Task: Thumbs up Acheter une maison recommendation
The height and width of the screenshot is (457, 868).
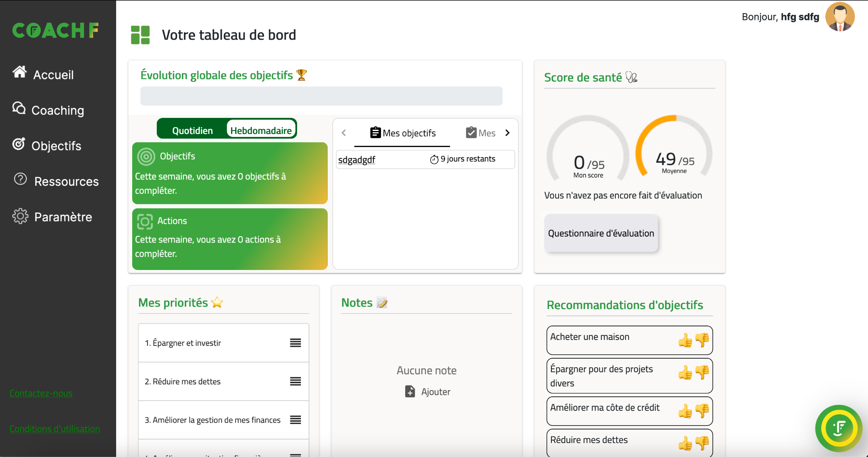Action: (x=685, y=340)
